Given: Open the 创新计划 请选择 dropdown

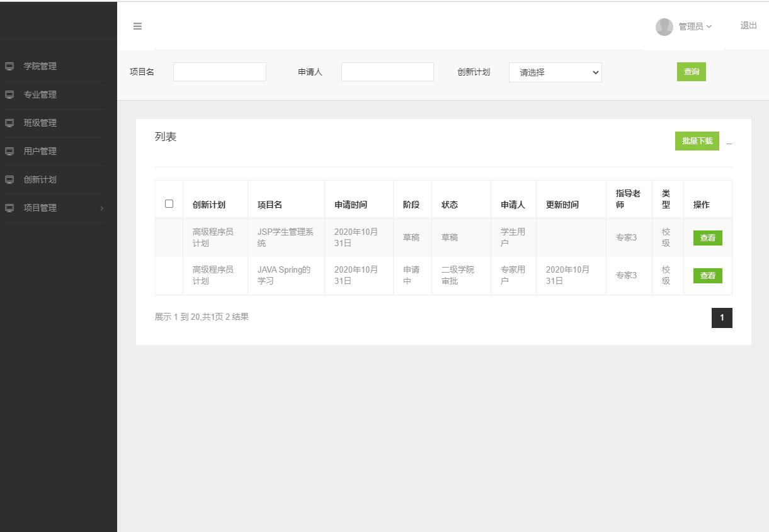Looking at the screenshot, I should coord(555,72).
